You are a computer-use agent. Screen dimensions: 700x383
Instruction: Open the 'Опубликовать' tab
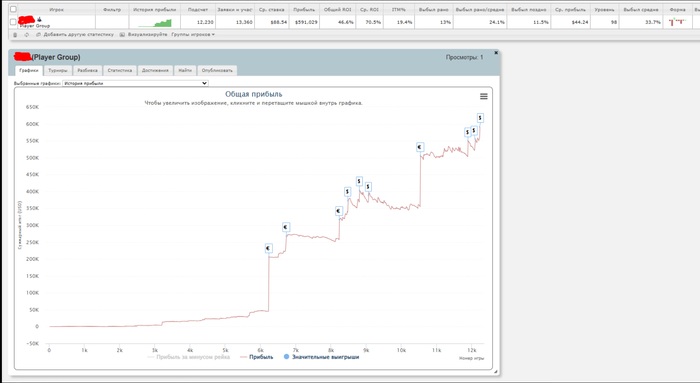point(217,71)
